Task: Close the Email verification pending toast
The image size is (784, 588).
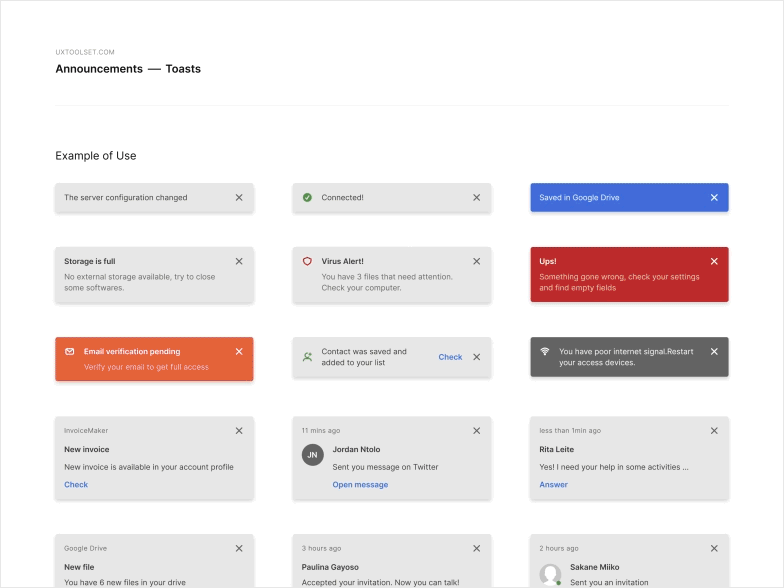Action: click(x=239, y=352)
